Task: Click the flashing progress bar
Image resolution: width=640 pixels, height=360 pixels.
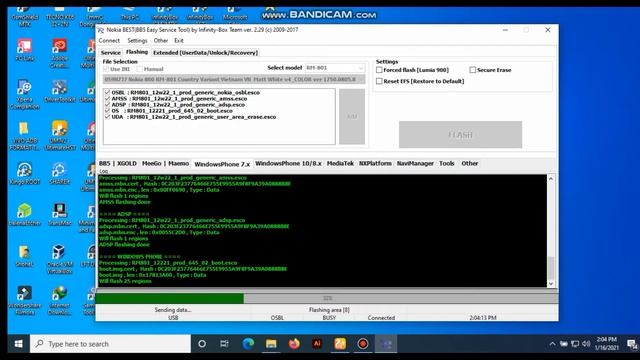Action: 327,298
